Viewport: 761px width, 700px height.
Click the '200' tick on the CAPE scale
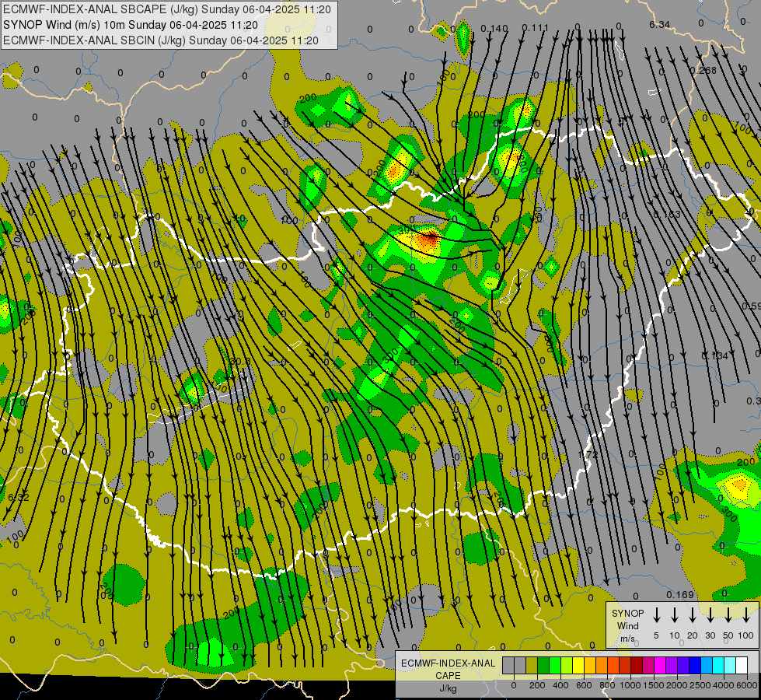(x=537, y=685)
